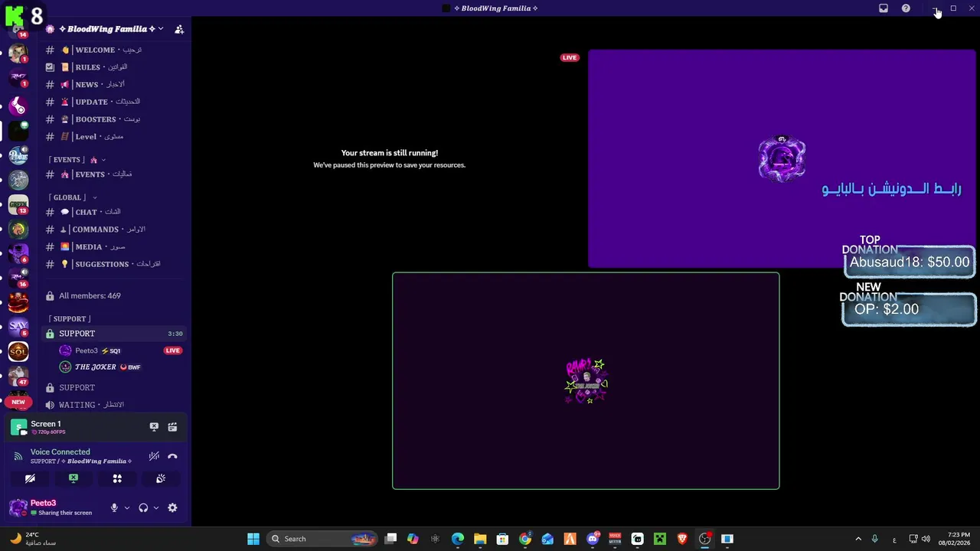Open the MEDIA channel
980x551 pixels.
[x=115, y=246]
